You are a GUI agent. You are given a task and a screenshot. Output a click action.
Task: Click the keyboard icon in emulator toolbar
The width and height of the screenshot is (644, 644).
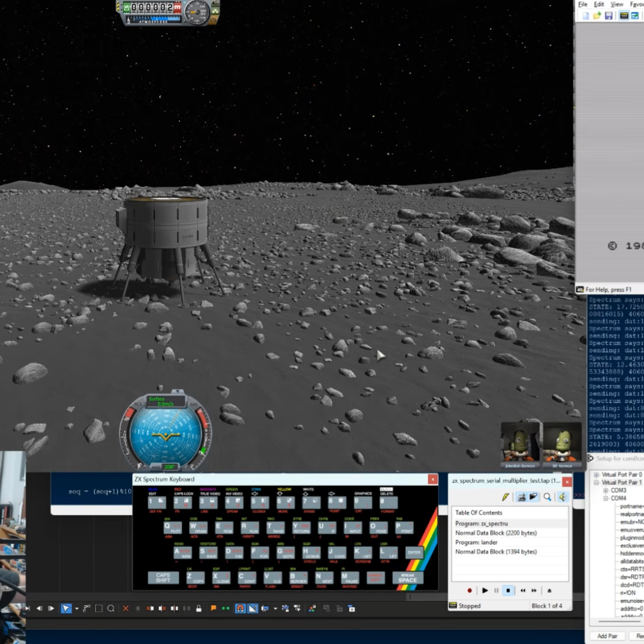point(624,16)
